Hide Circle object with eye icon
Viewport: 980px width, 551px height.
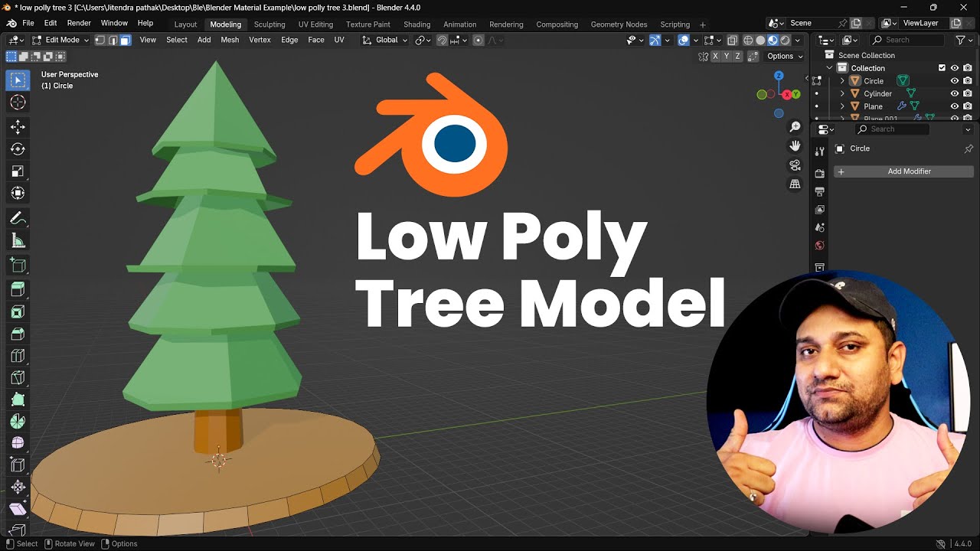[955, 80]
